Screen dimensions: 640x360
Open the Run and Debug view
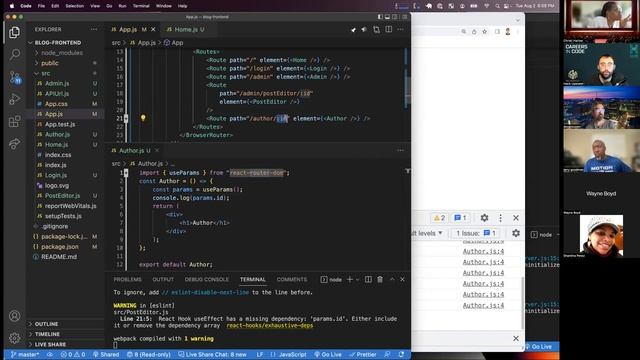(14, 99)
